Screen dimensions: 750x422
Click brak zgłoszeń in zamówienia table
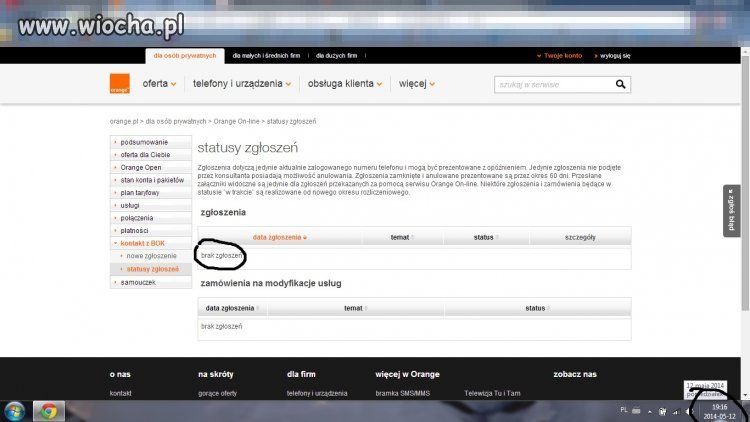(221, 326)
